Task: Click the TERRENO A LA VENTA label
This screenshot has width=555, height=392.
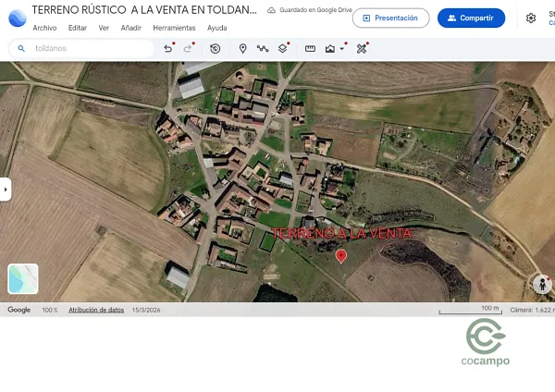Action: [341, 234]
